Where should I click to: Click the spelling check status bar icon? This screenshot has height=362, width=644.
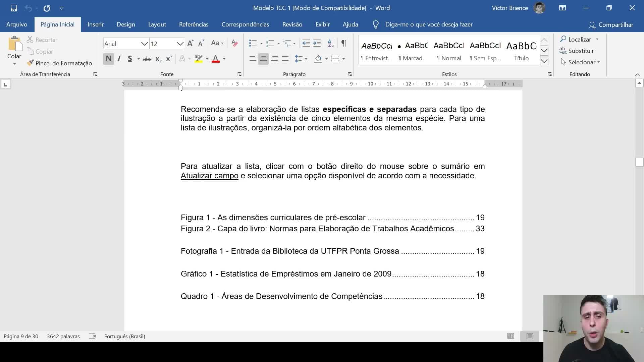tap(92, 336)
